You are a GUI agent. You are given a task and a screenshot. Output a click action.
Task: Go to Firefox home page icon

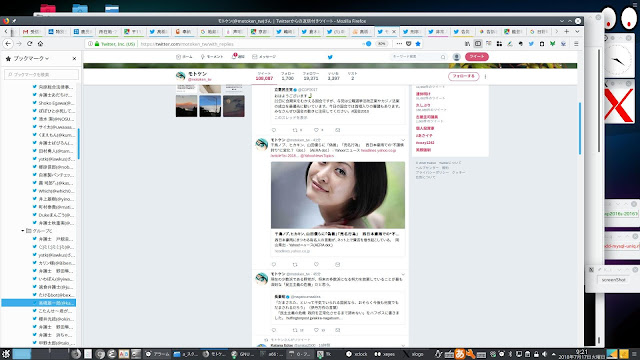pyautogui.click(x=40, y=44)
